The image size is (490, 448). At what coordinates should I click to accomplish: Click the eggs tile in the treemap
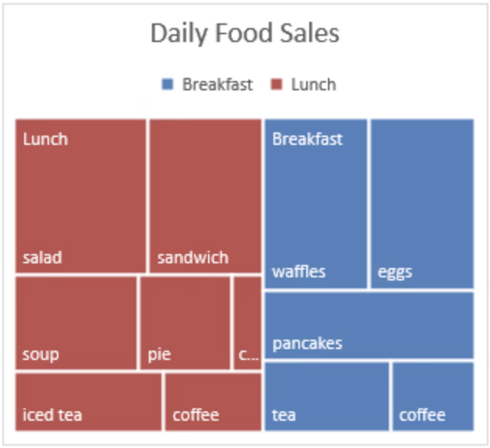(421, 203)
